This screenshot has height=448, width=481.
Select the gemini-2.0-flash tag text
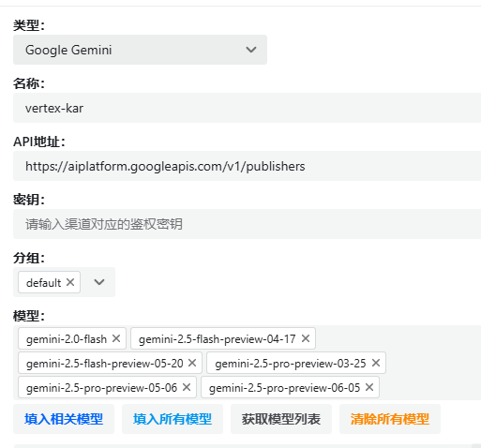(67, 339)
